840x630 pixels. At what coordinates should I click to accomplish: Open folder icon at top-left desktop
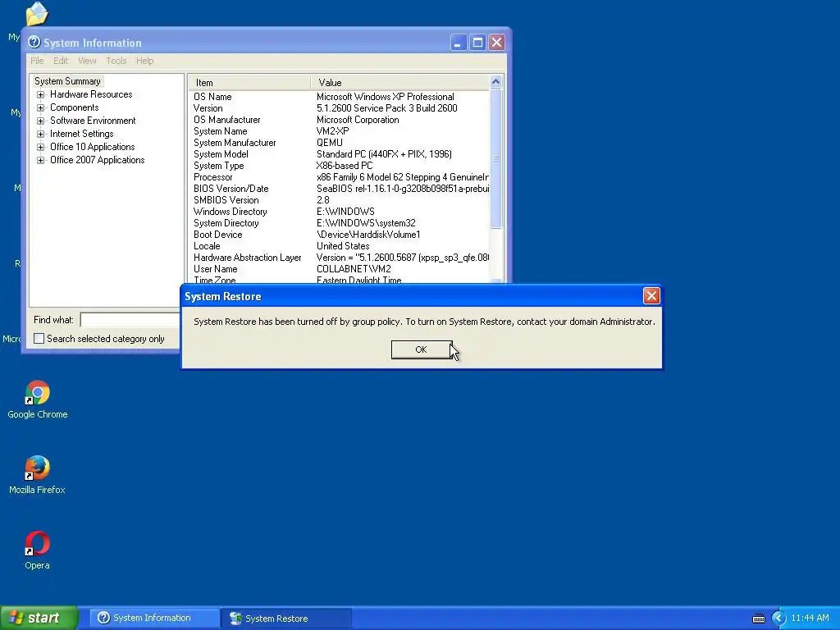[36, 13]
